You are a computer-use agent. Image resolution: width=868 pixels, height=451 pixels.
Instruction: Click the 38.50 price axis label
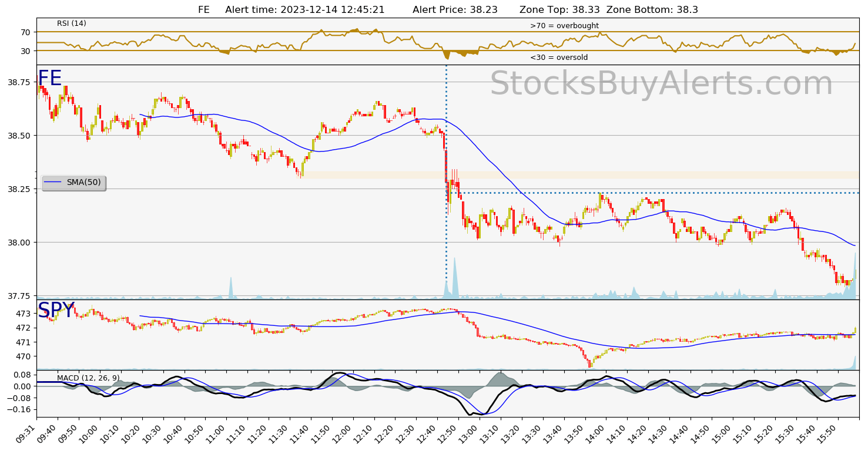(20, 136)
